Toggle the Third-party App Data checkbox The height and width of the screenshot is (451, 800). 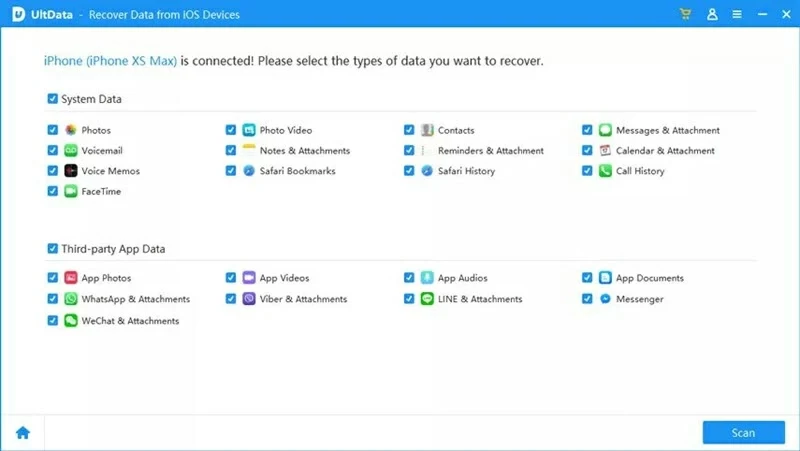[52, 248]
